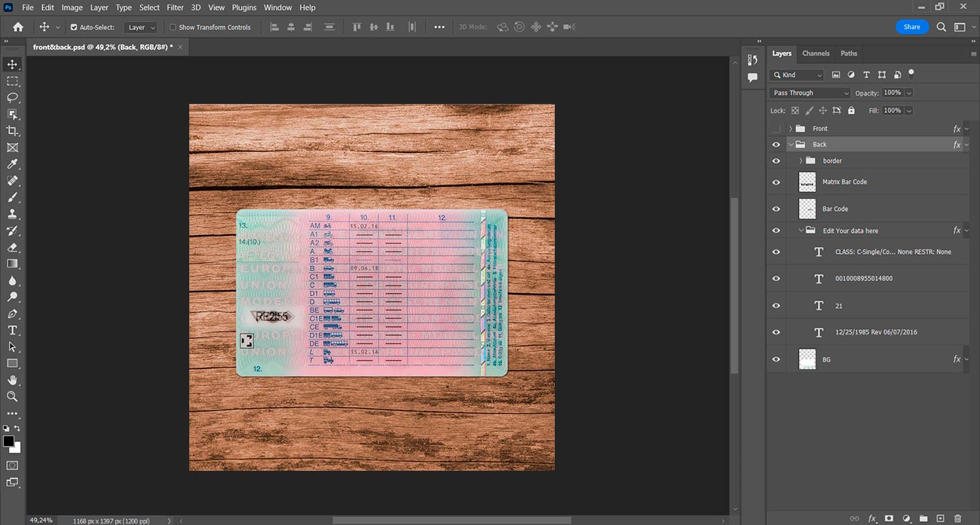This screenshot has width=980, height=525.
Task: Select the Zoom tool in toolbar
Action: click(x=12, y=396)
